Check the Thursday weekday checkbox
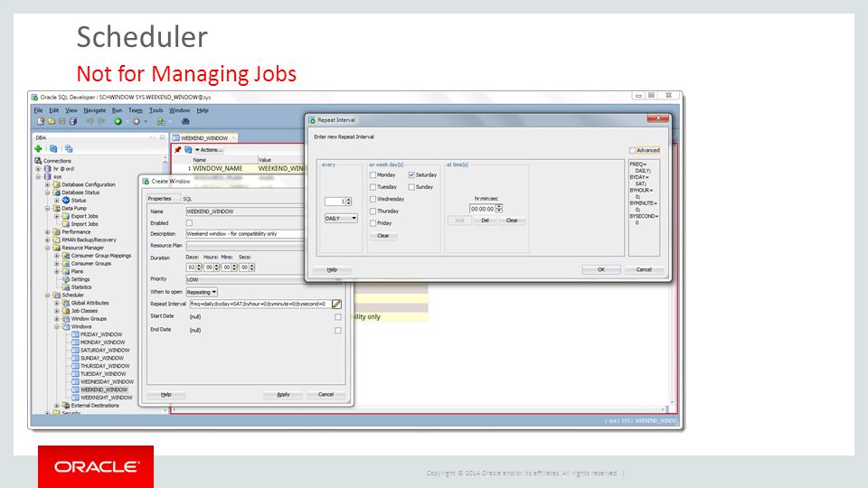 tap(373, 211)
